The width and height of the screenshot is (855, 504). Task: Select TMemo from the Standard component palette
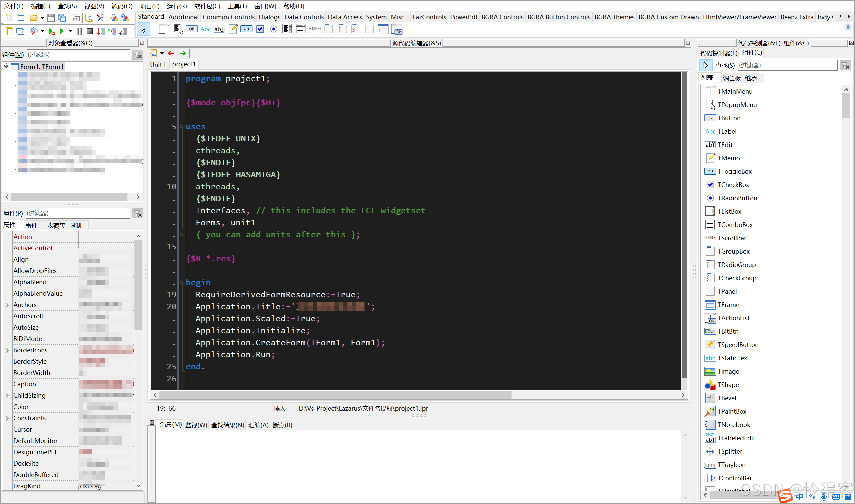(233, 29)
